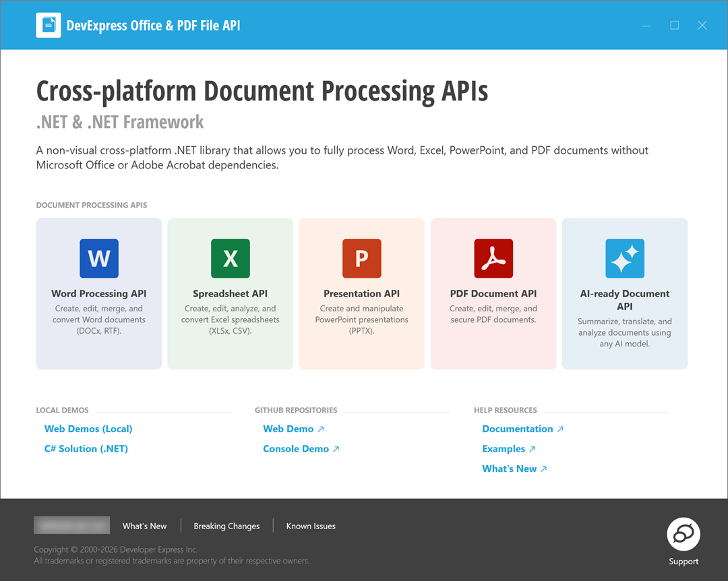The image size is (728, 581).
Task: Click the Word Processing API blue W icon
Action: point(99,258)
